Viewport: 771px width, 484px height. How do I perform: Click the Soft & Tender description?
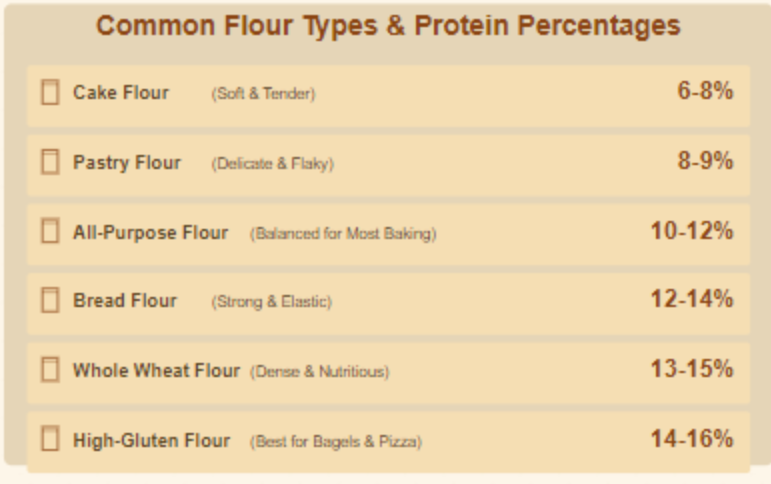tap(263, 93)
